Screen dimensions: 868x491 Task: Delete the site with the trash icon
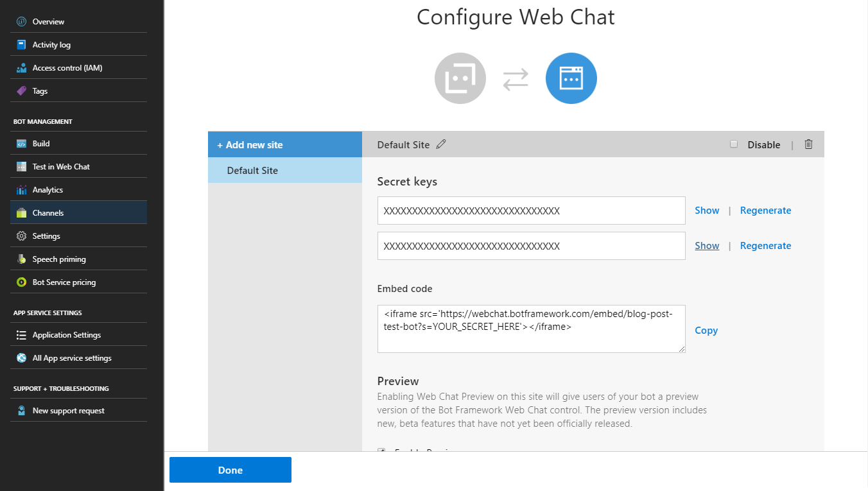(808, 144)
